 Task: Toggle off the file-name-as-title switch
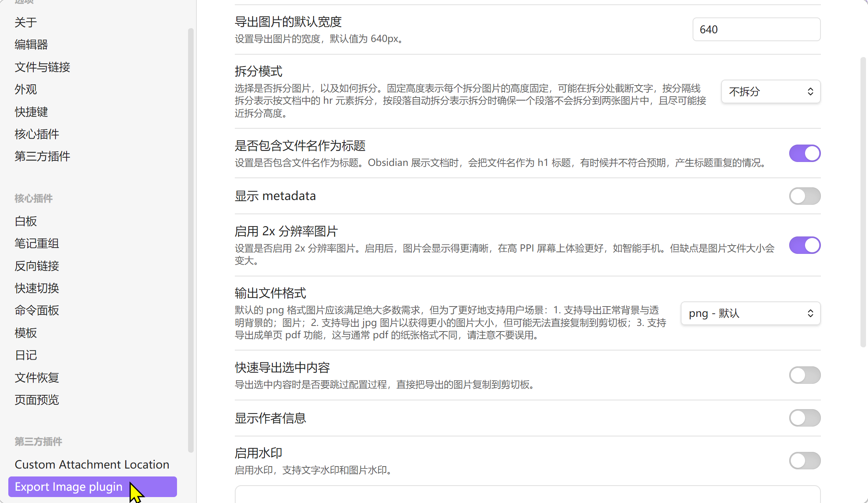[x=805, y=153]
